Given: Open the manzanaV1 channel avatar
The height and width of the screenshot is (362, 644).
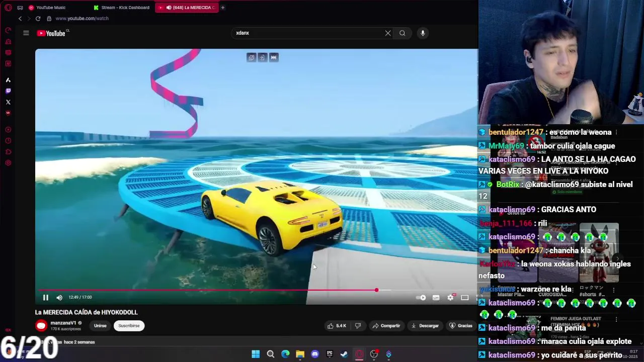Looking at the screenshot, I should [x=41, y=326].
